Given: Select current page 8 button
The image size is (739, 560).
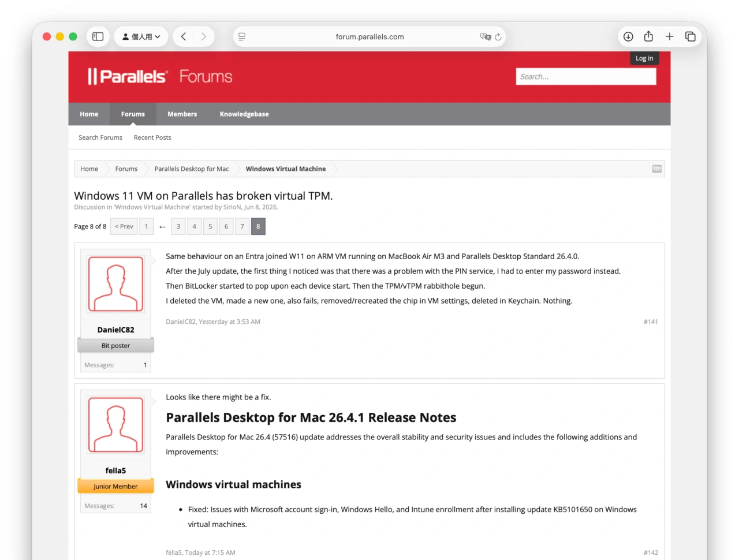Looking at the screenshot, I should 258,226.
